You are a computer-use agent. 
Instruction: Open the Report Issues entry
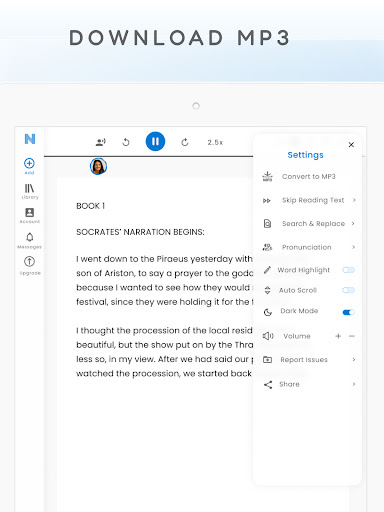[309, 360]
